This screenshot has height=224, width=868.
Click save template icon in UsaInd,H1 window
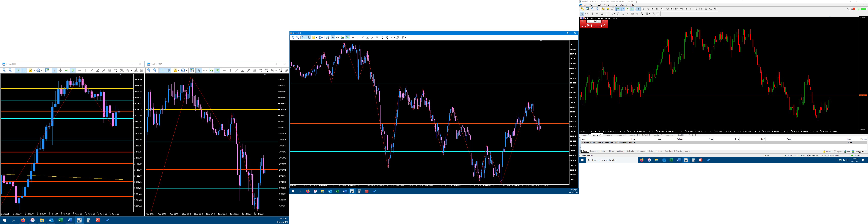[x=47, y=70]
